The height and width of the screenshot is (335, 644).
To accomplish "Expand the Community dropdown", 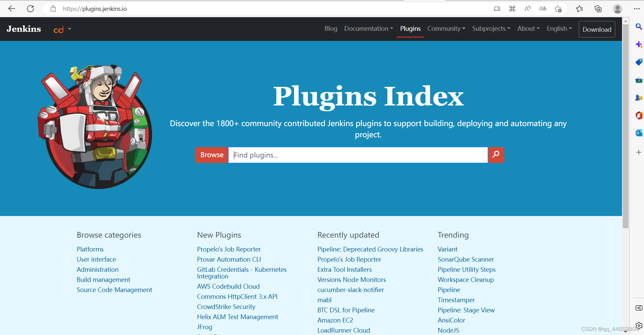I will point(446,29).
